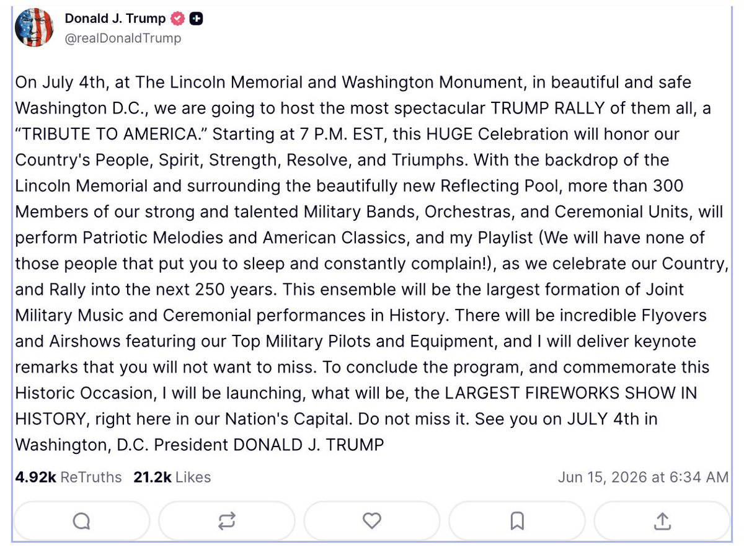Bookmark this post with the bookmark icon
This screenshot has height=560, width=744.
(517, 522)
